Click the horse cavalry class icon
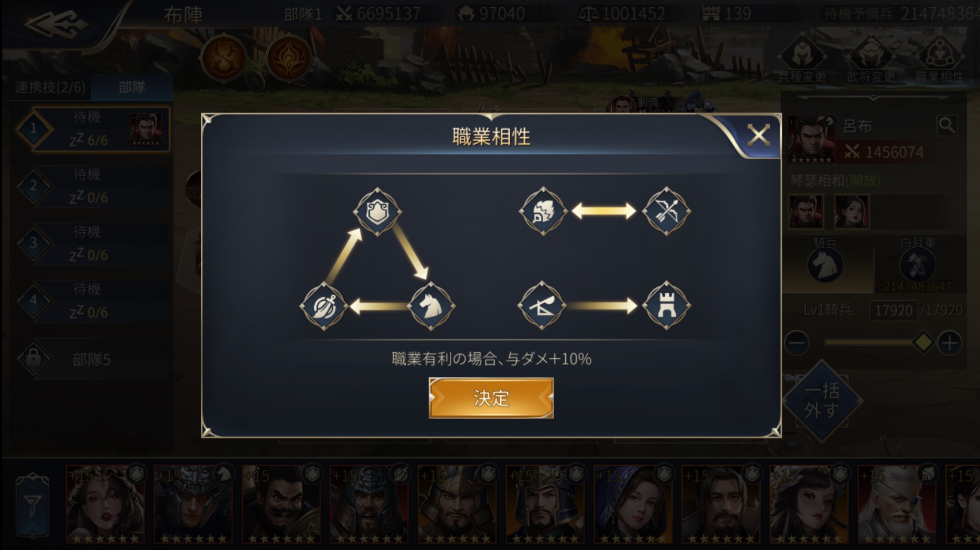Screen dimensions: 980x550 pyautogui.click(x=431, y=306)
